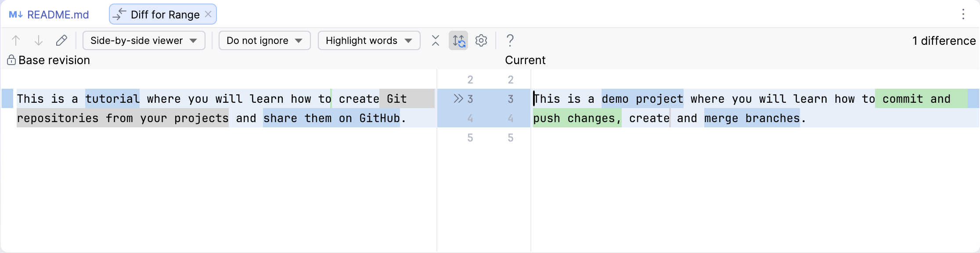Screen dimensions: 980x253
Task: Go to the next difference
Action: [39, 40]
